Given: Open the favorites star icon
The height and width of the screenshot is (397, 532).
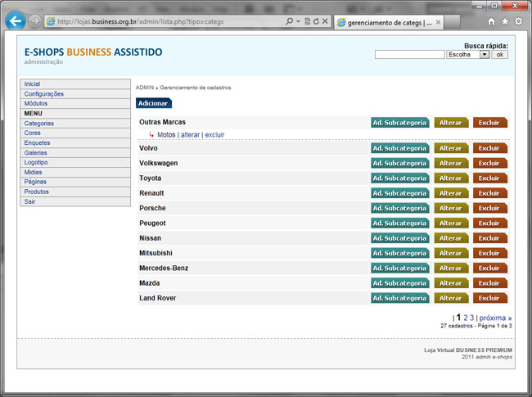Looking at the screenshot, I should pos(504,21).
